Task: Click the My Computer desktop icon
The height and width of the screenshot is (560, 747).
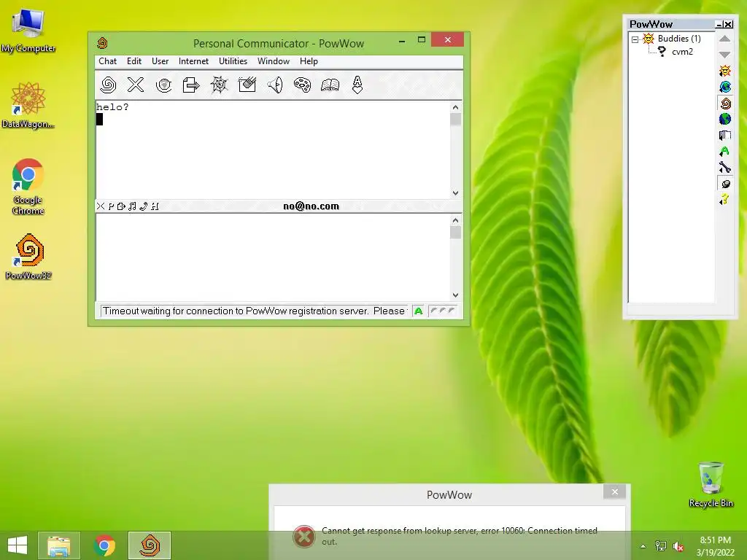Action: pos(28,30)
